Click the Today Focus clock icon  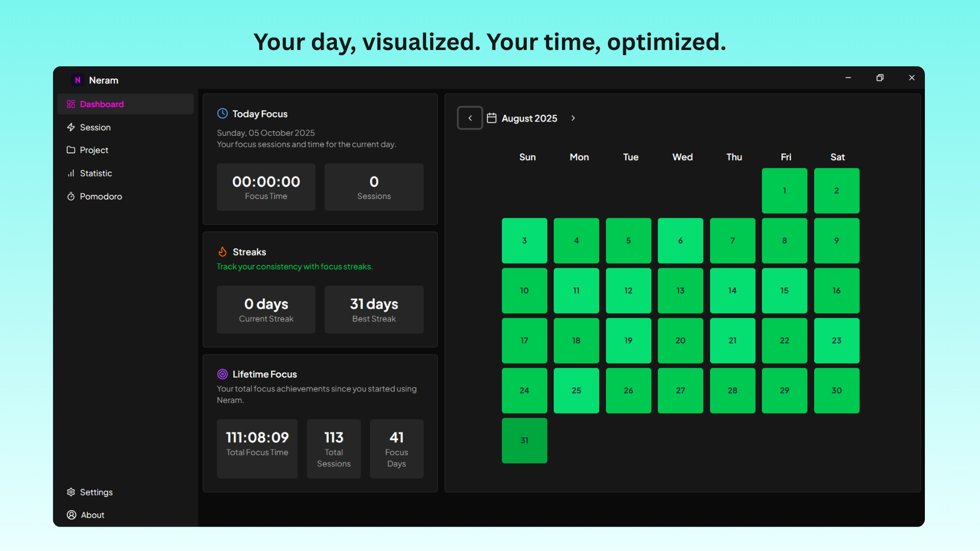click(223, 113)
